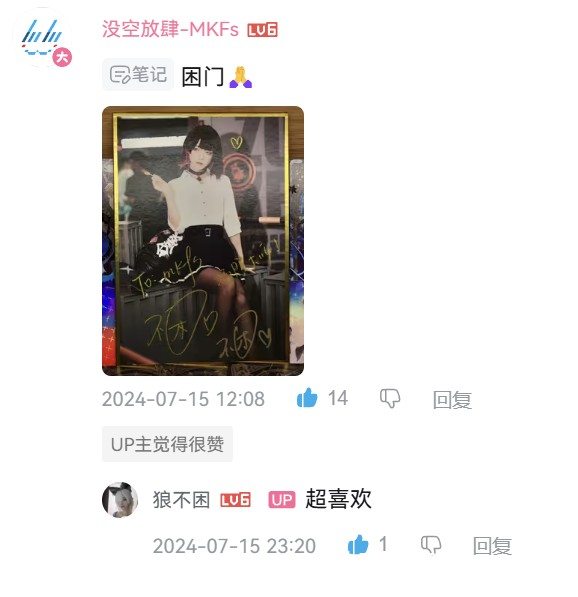Reply to the 困门 comment
The height and width of the screenshot is (597, 578).
pyautogui.click(x=452, y=400)
